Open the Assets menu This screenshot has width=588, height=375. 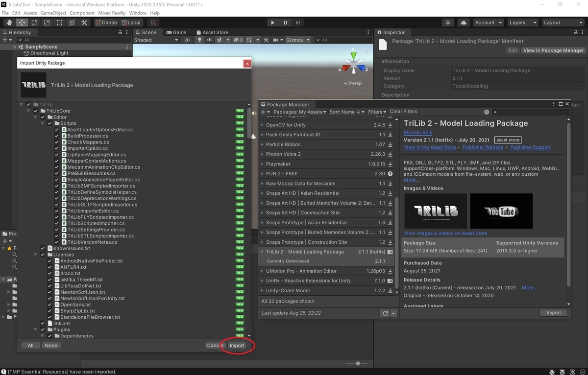[x=30, y=13]
